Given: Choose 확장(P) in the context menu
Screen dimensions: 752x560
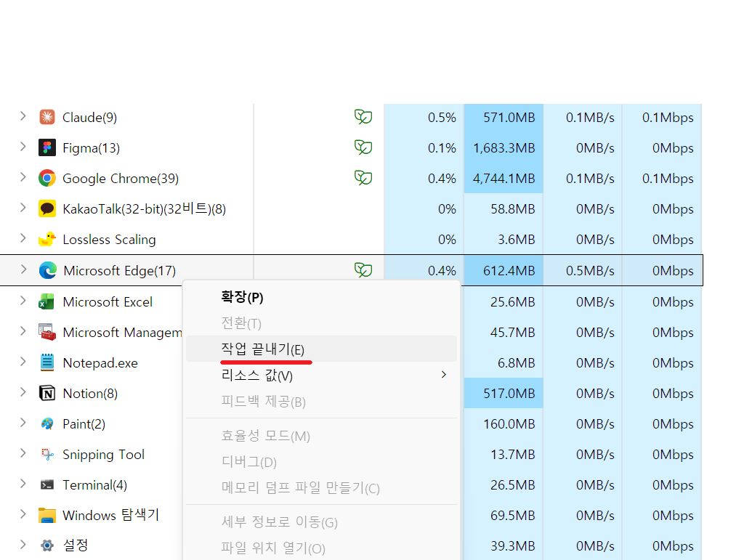Looking at the screenshot, I should coord(321,297).
